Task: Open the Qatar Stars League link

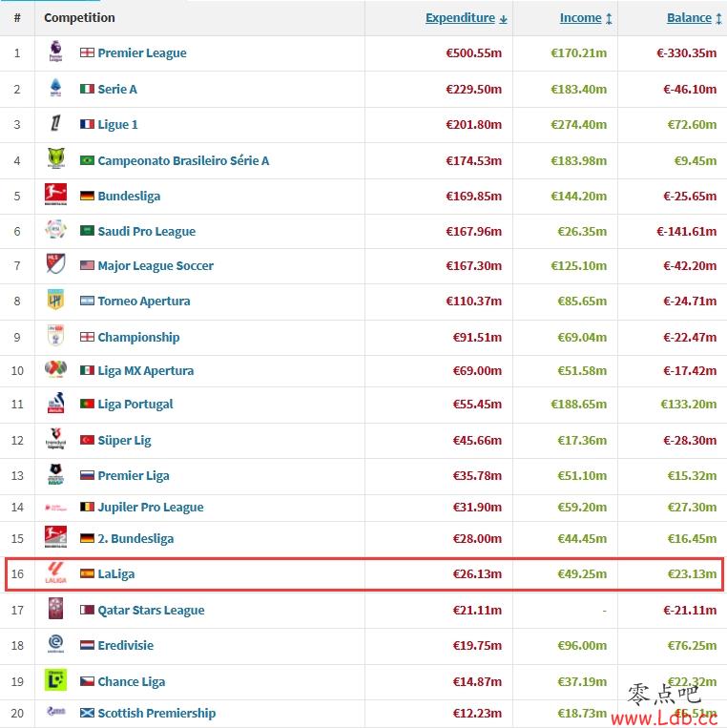Action: tap(151, 610)
